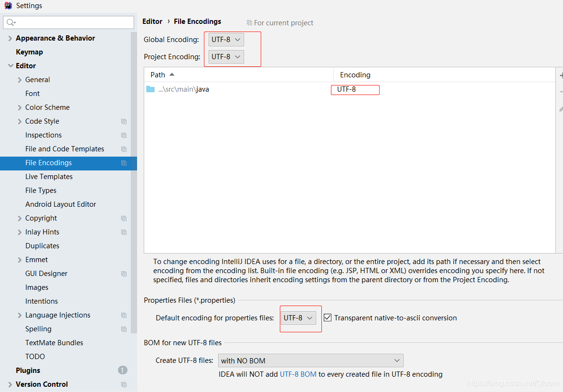Select Keymap in settings tree
The width and height of the screenshot is (563, 392).
(x=30, y=52)
